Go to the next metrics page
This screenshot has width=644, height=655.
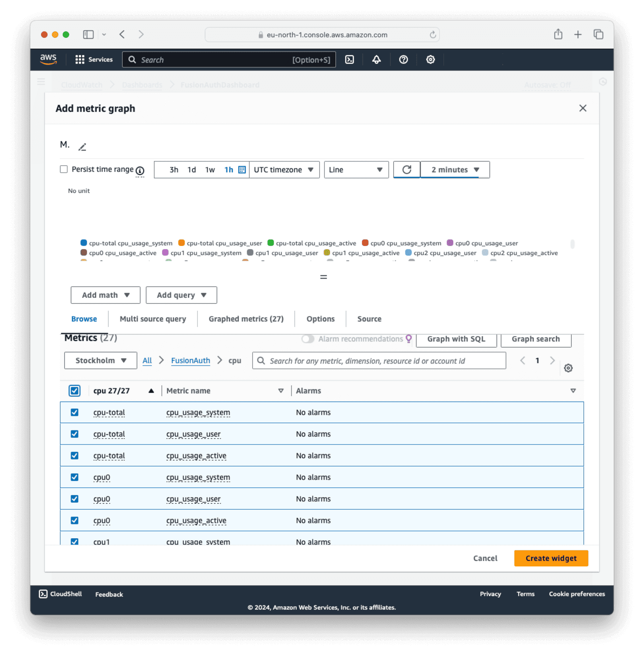pos(552,360)
